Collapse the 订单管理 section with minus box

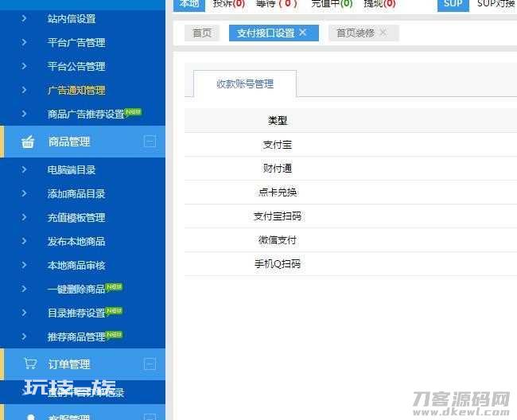coord(150,364)
